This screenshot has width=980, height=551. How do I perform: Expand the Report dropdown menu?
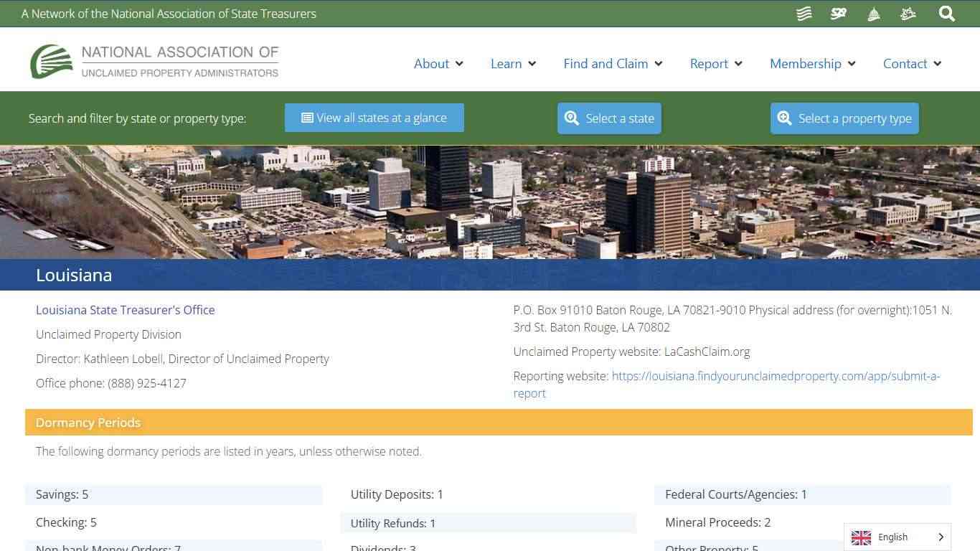739,64
